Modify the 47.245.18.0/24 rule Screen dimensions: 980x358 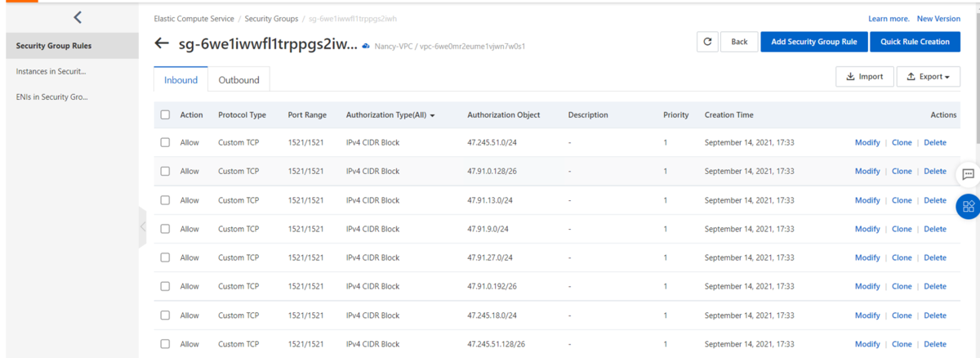[x=867, y=315]
